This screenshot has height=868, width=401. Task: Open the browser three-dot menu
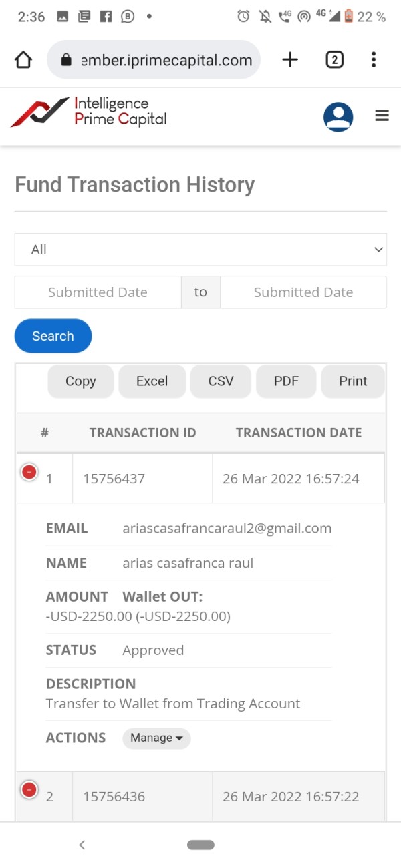374,60
